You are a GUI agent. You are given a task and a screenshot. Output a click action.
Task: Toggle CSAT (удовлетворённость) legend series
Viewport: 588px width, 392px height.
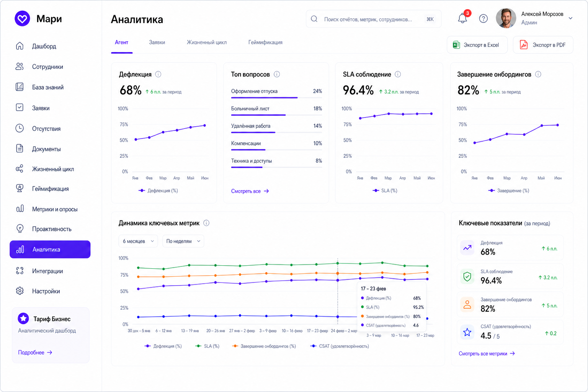pos(340,346)
